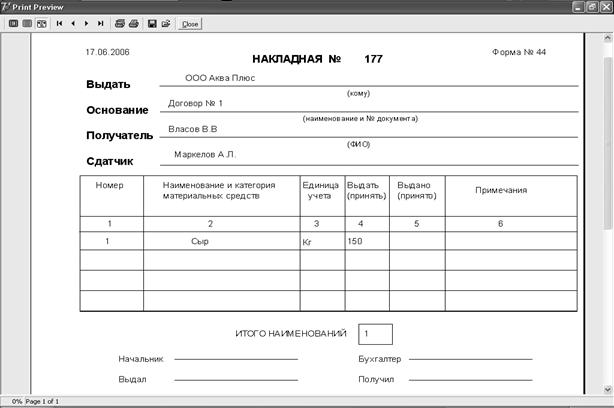Close the print preview with Close button

(190, 24)
